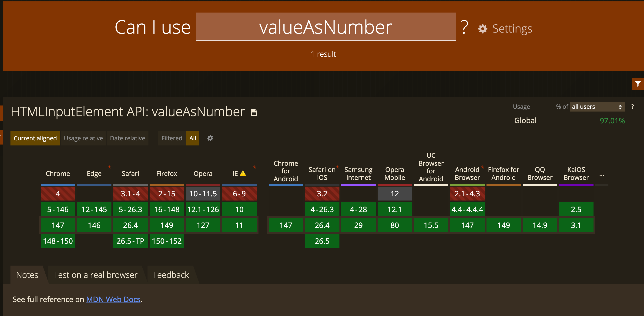Click the filter funnel icon
Screen dimensions: 644x316
638,84
